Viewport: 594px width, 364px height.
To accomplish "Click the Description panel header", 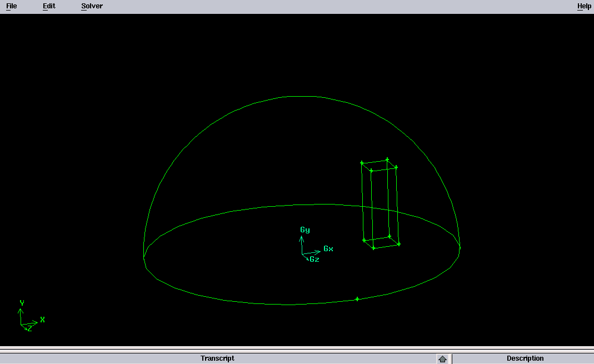I will click(x=525, y=358).
